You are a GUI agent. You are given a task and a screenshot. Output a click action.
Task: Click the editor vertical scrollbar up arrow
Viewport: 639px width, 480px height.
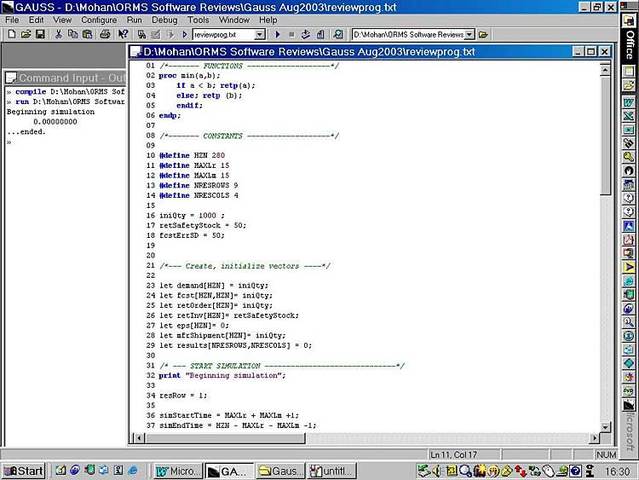605,70
